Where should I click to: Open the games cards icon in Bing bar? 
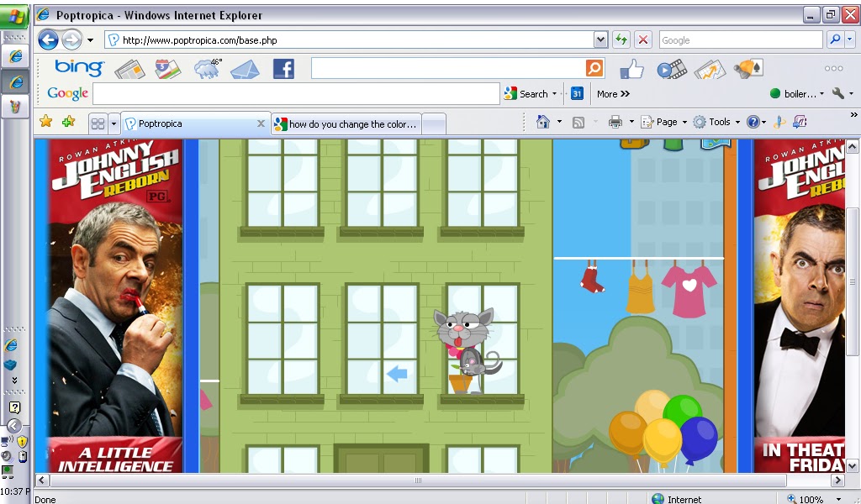749,69
